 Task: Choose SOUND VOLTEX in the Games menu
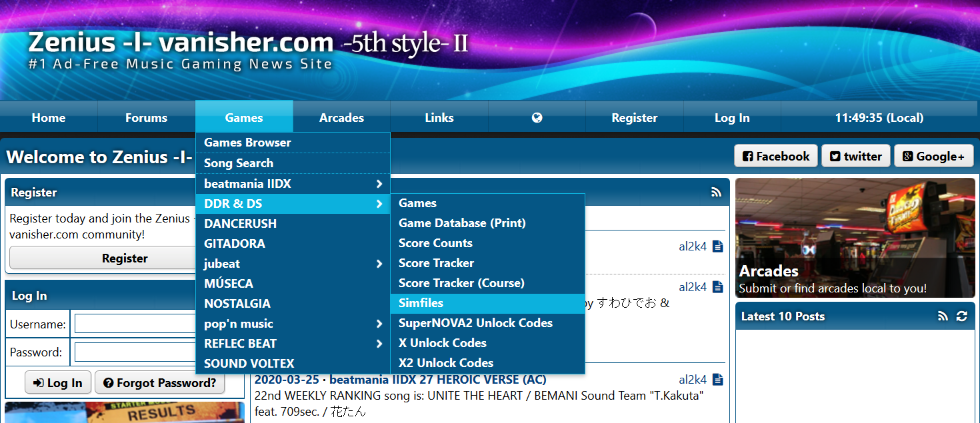293,363
